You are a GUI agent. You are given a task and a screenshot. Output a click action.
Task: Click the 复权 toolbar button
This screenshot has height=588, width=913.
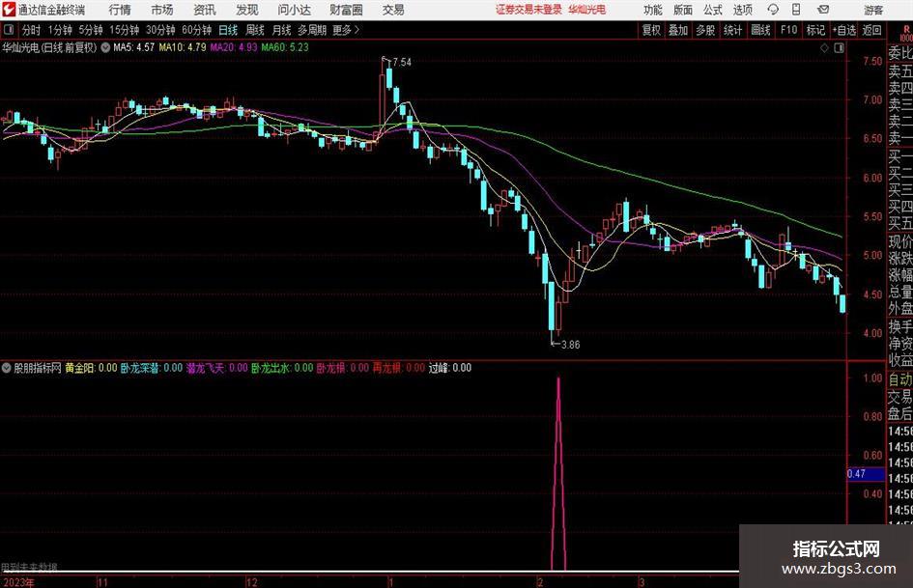[x=651, y=30]
